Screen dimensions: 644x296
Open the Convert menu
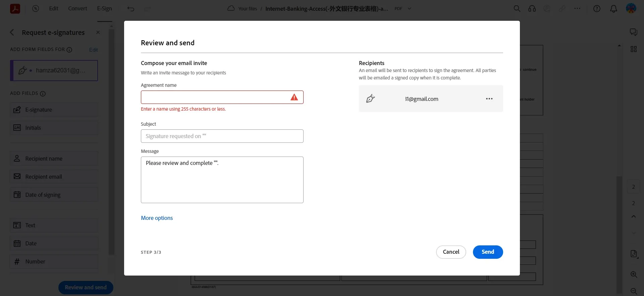click(x=77, y=9)
